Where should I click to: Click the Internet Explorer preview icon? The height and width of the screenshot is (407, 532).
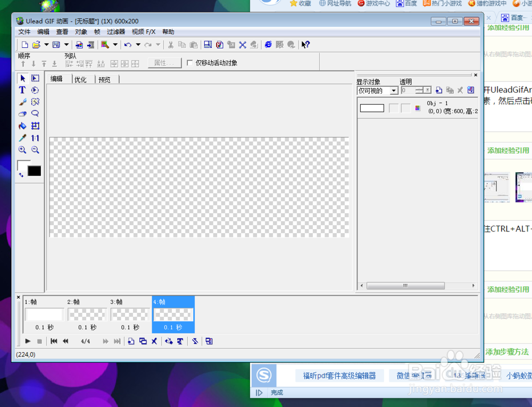[268, 45]
